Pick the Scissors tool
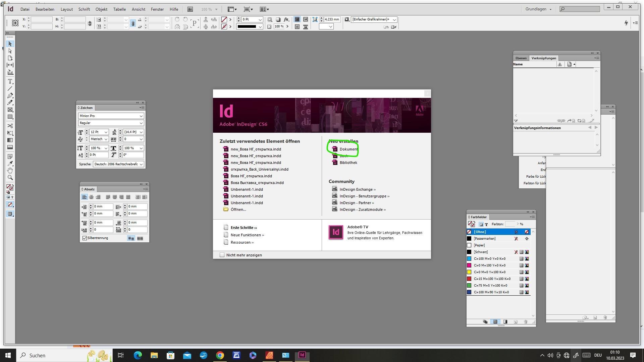This screenshot has width=644, height=362. coord(10,126)
